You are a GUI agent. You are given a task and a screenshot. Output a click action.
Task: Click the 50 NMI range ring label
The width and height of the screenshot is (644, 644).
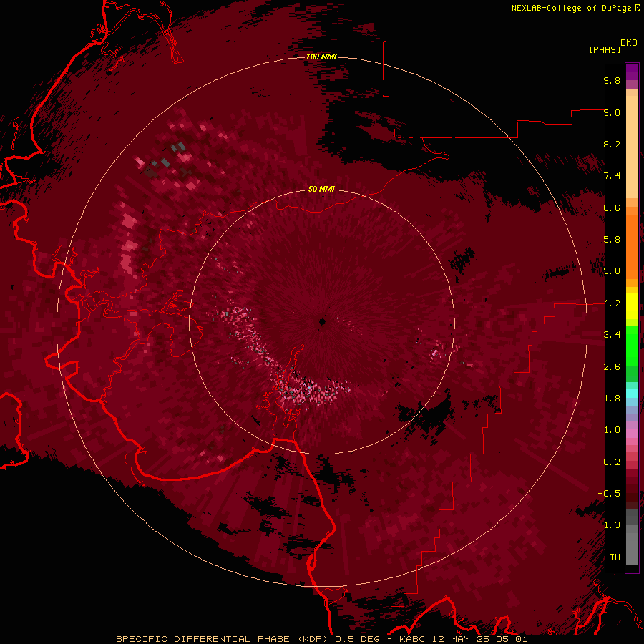coord(321,189)
